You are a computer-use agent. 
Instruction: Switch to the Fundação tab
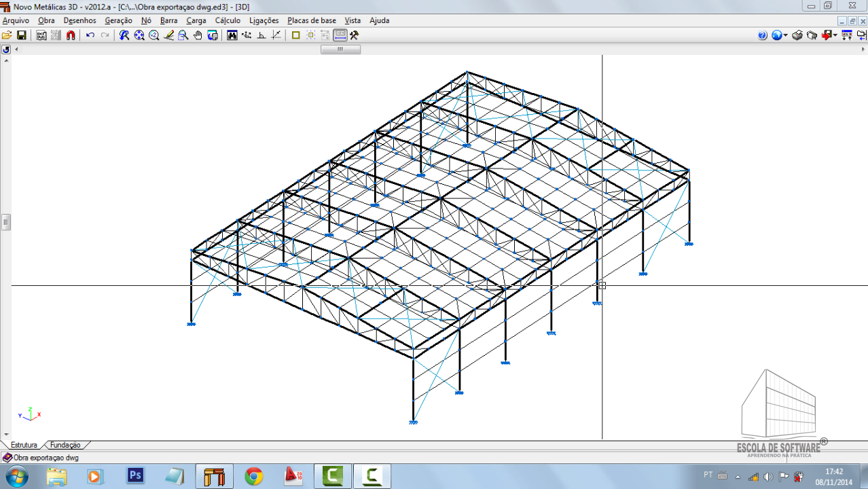tap(65, 445)
